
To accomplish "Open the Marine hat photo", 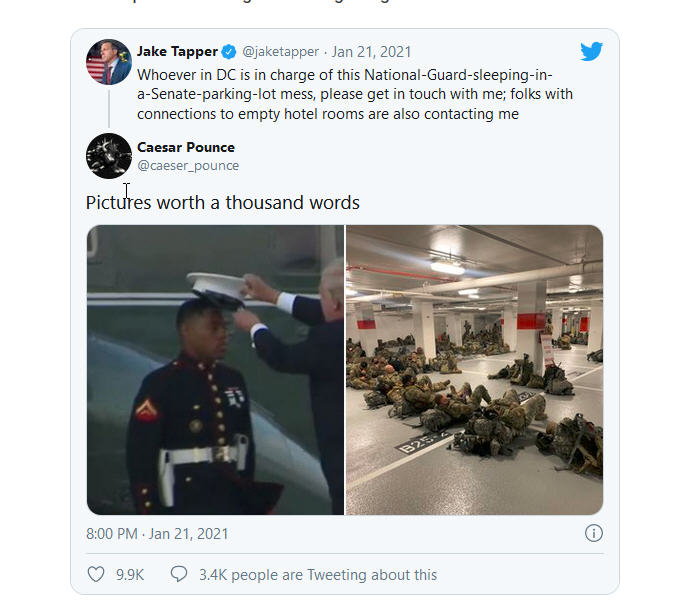I will 215,370.
